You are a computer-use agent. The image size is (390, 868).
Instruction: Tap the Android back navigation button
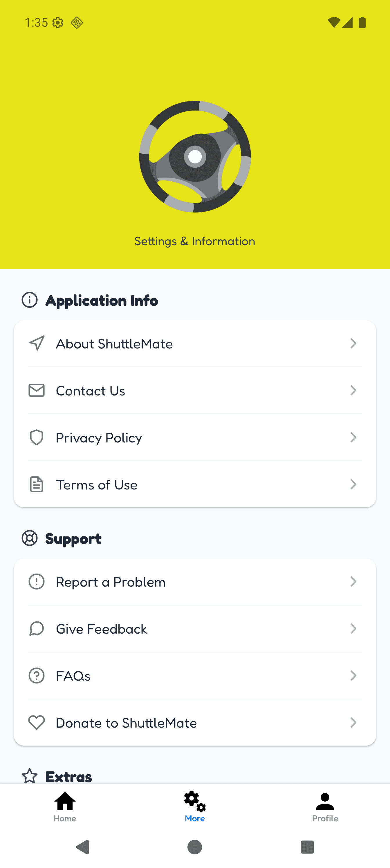click(x=83, y=847)
